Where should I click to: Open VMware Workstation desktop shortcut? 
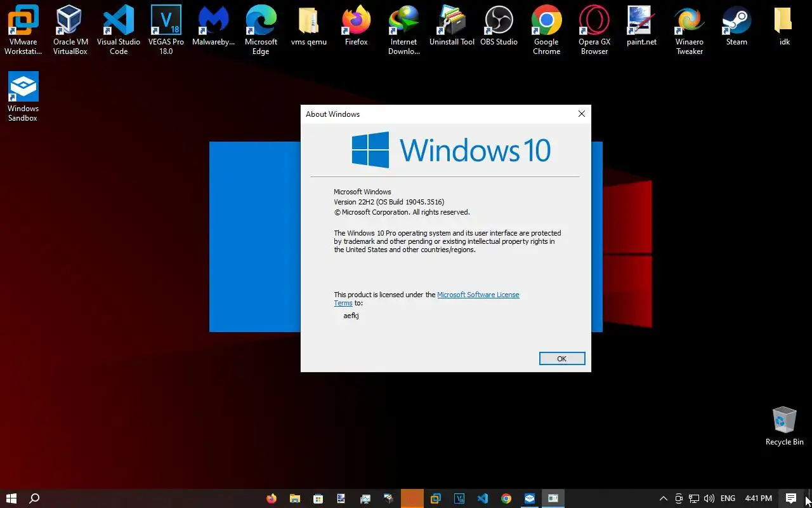[23, 30]
